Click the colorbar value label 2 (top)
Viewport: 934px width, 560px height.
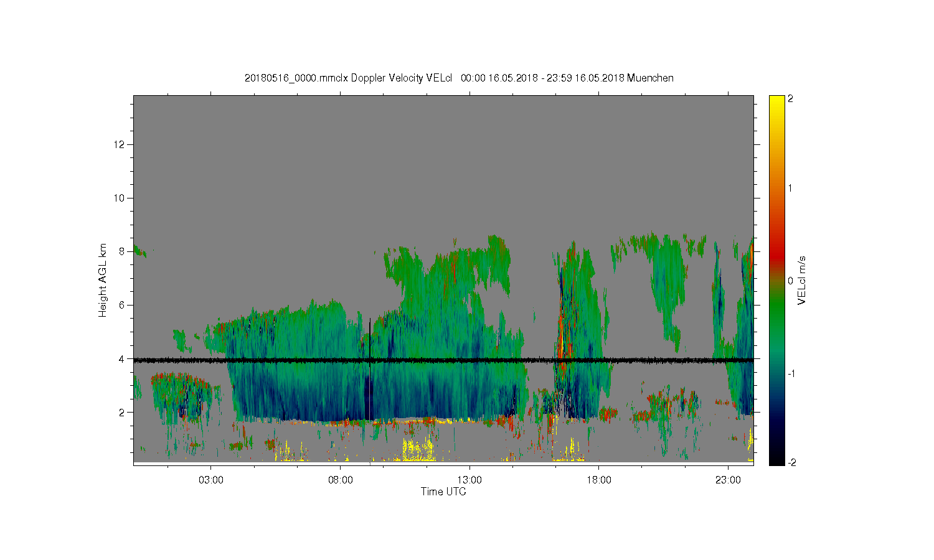[790, 99]
